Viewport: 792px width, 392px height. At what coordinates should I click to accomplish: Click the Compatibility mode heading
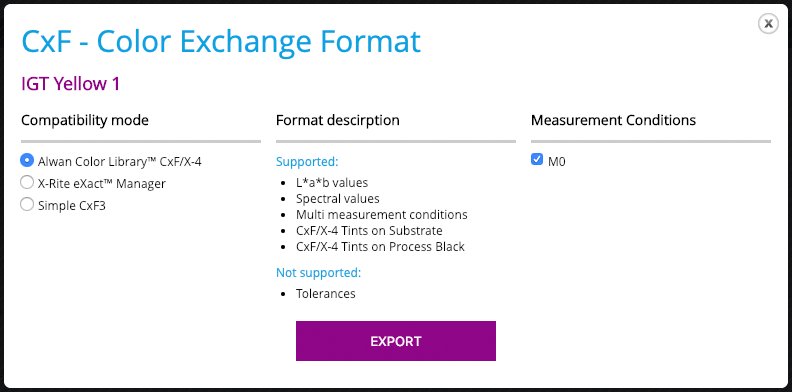click(x=85, y=120)
